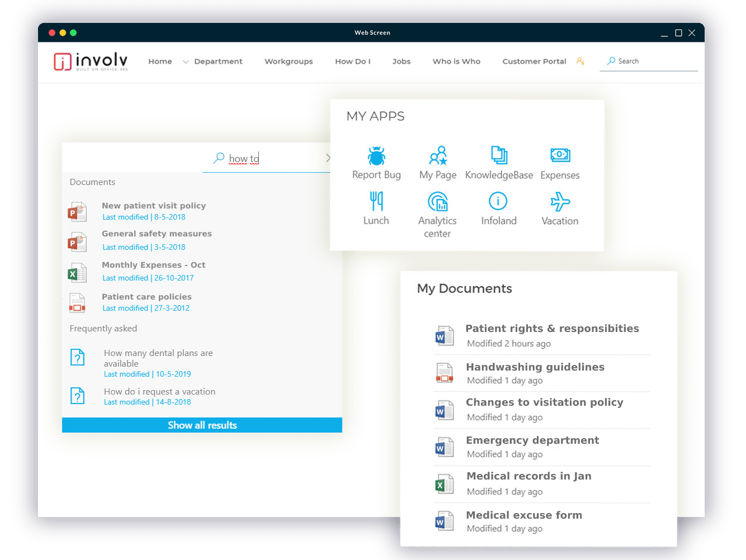Screen dimensions: 746x560
Task: Open the How Do I menu item
Action: coord(353,61)
